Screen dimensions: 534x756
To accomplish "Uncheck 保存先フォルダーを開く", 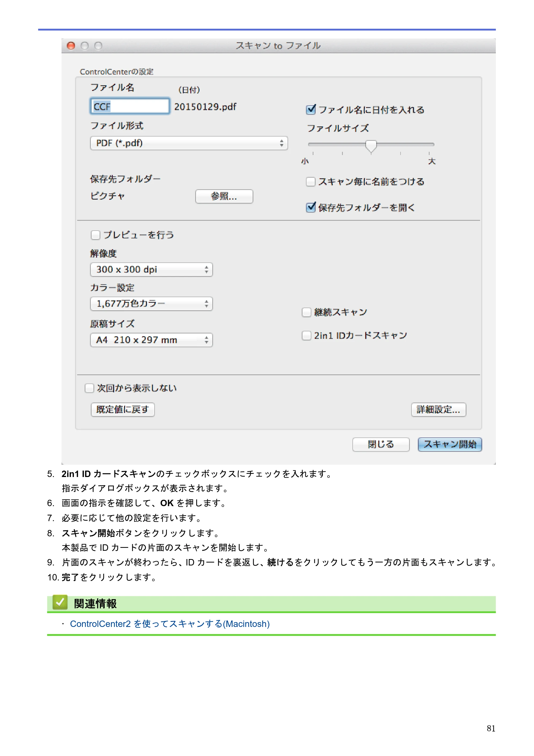I will pos(311,207).
